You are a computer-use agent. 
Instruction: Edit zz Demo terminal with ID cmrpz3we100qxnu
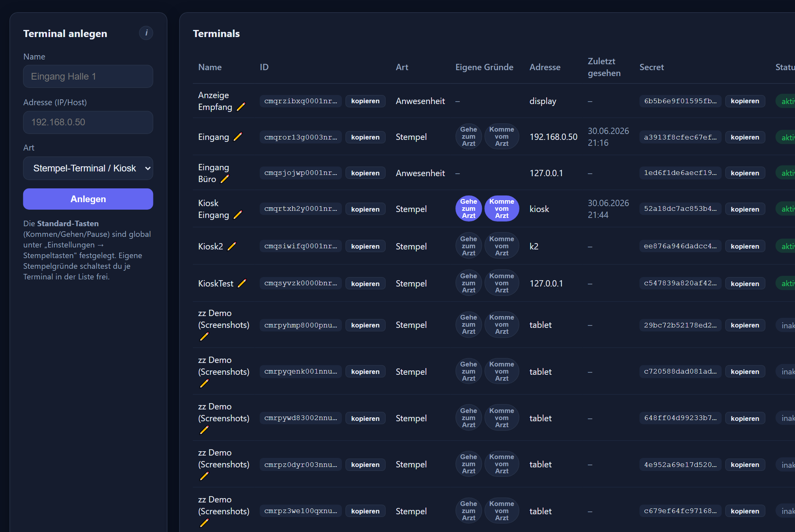point(204,523)
